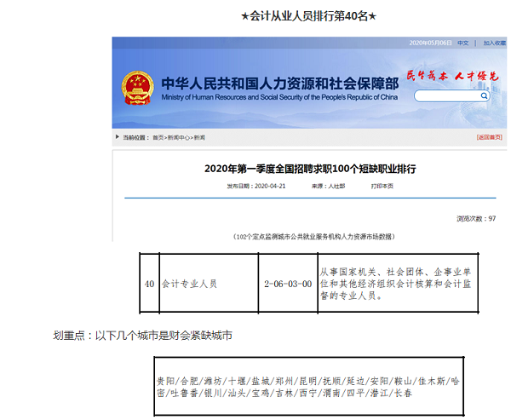Click table cell 会计专业人员
The width and height of the screenshot is (511, 420).
[x=209, y=284]
